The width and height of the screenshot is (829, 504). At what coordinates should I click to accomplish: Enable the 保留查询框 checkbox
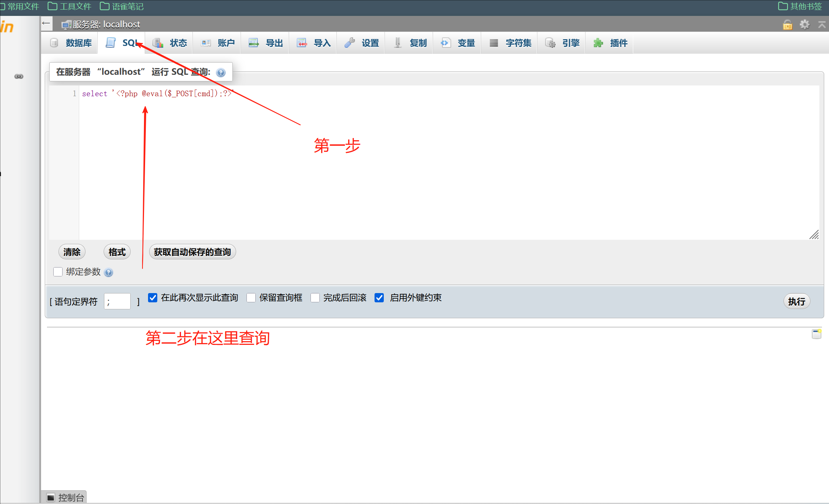tap(251, 298)
